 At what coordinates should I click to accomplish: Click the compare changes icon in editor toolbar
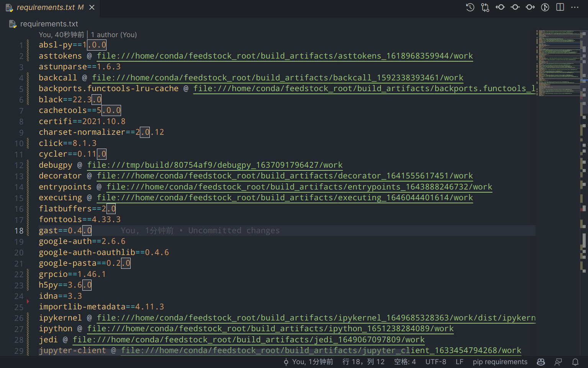pos(485,7)
